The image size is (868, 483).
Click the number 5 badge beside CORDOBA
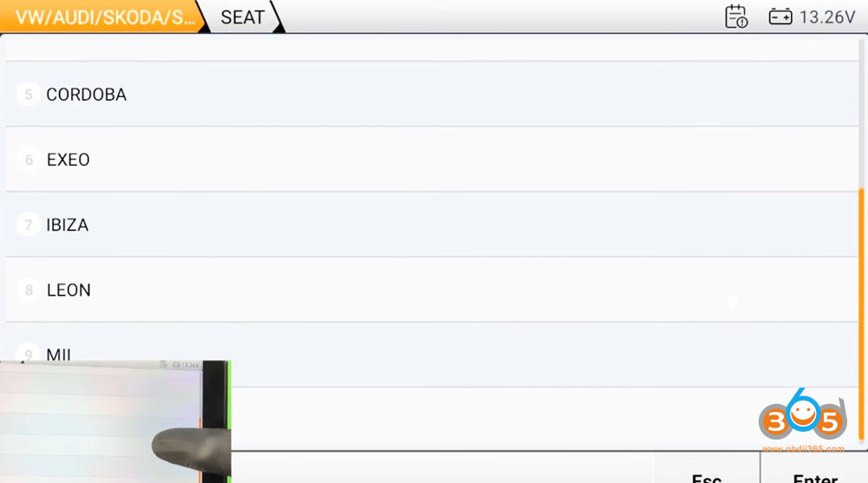click(29, 95)
